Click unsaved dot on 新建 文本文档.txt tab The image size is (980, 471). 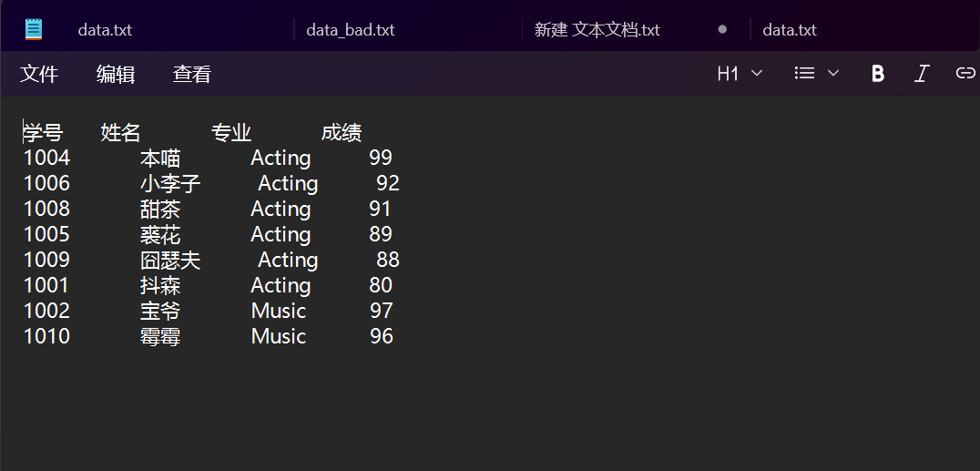click(722, 29)
